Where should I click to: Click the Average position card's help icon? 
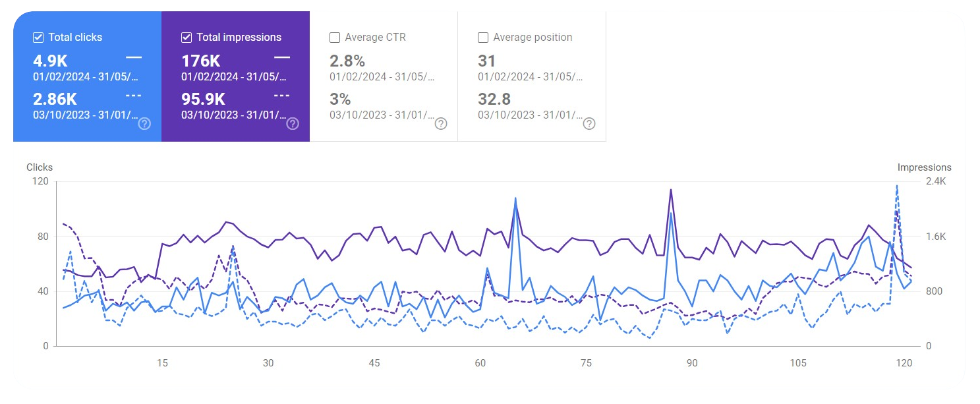click(590, 124)
